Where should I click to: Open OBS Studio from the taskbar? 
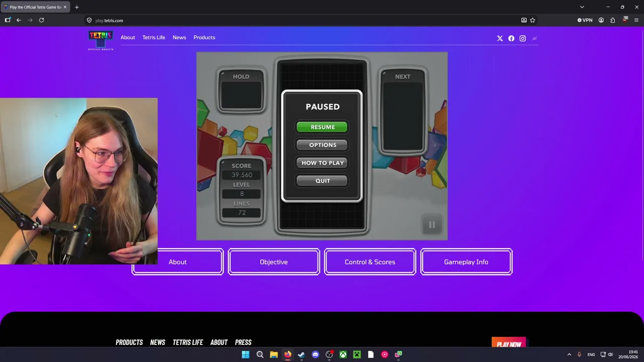pyautogui.click(x=329, y=354)
